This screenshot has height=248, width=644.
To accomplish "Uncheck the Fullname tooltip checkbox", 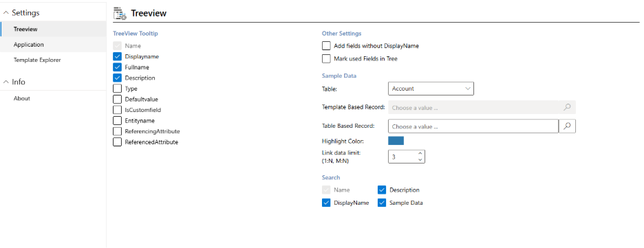I will tap(118, 67).
